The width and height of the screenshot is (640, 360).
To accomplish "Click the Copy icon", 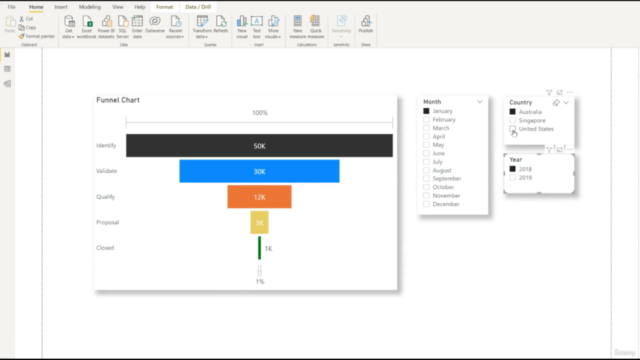I will pyautogui.click(x=22, y=27).
